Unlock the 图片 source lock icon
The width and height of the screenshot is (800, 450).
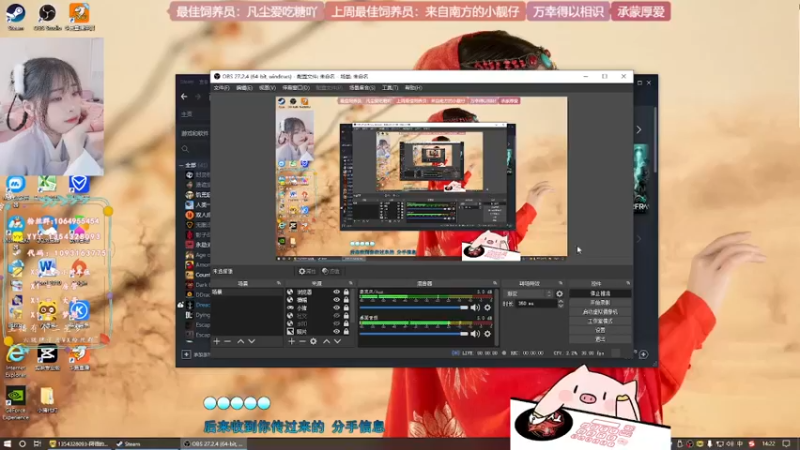(x=346, y=332)
